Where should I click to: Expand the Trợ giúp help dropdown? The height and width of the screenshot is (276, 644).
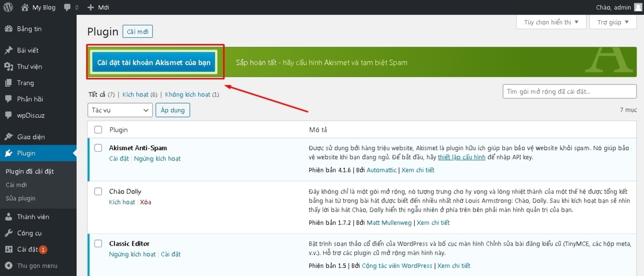613,22
